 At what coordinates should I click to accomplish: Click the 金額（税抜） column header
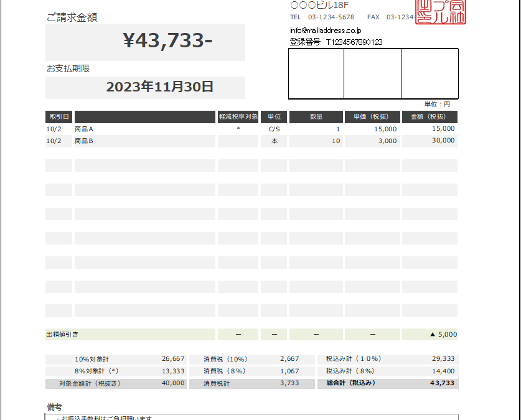click(429, 117)
